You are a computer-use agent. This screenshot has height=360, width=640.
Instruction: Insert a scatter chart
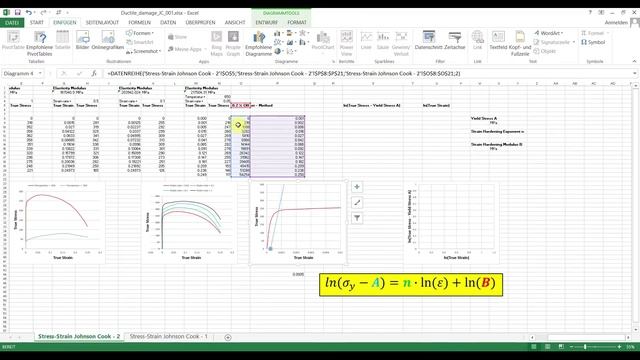290,51
